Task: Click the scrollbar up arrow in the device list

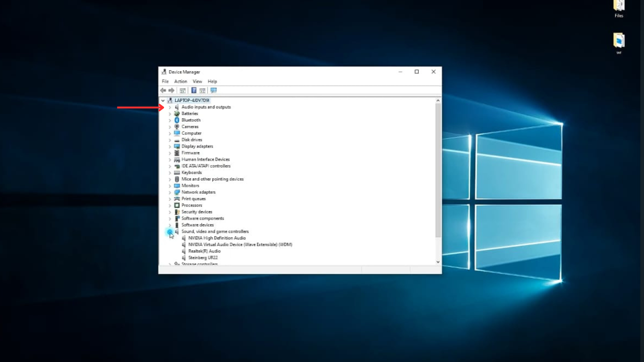Action: click(x=438, y=100)
